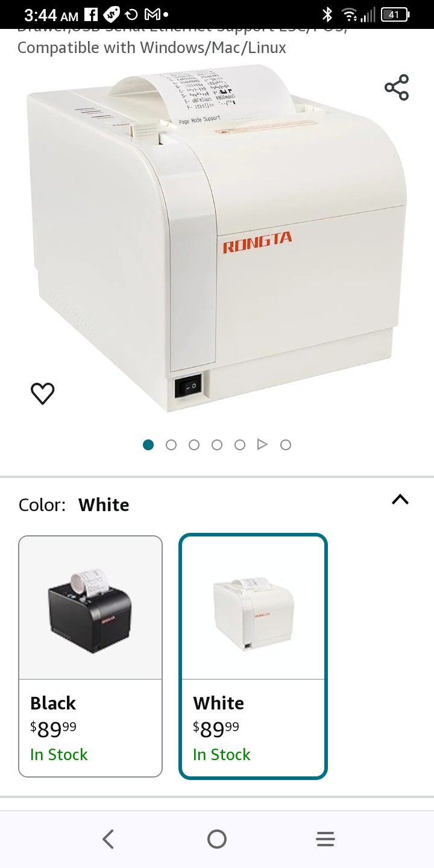Tap the Android home circle button
Viewport: 434px width, 868px height.
(x=217, y=839)
